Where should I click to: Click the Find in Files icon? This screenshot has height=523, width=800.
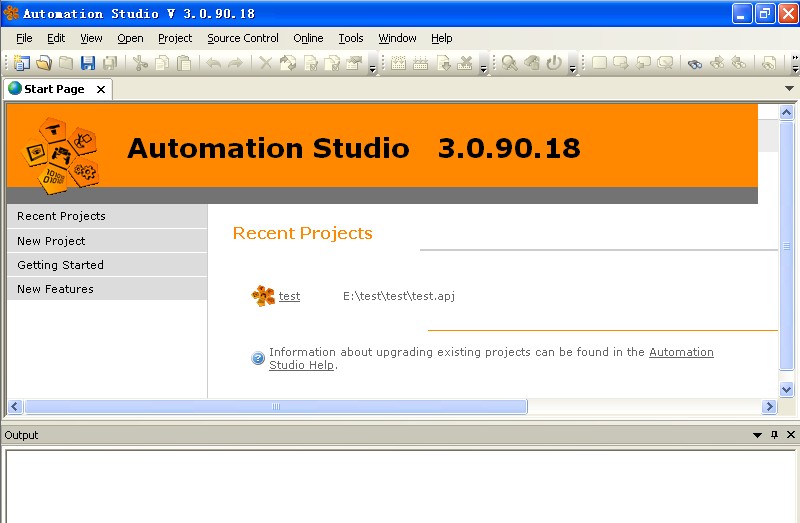tap(768, 63)
